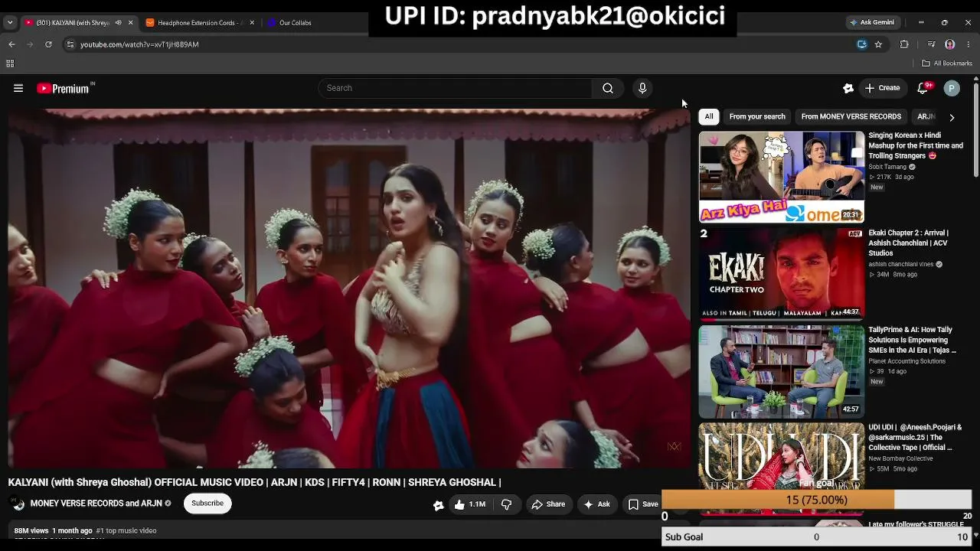
Task: Dislike the KALYANI video
Action: pyautogui.click(x=506, y=504)
